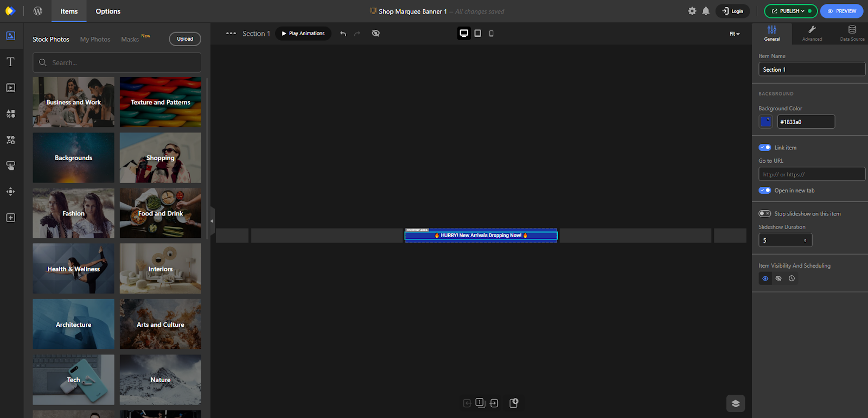Open item scheduling clock option

tap(792, 278)
